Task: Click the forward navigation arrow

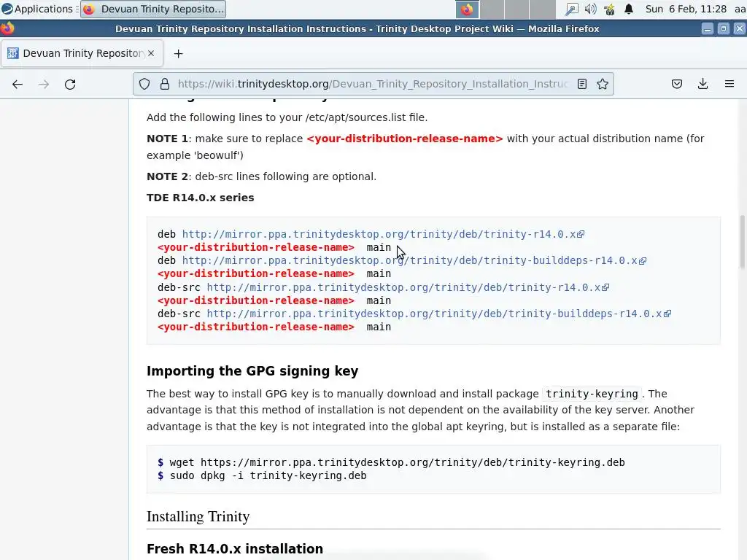Action: pos(44,85)
